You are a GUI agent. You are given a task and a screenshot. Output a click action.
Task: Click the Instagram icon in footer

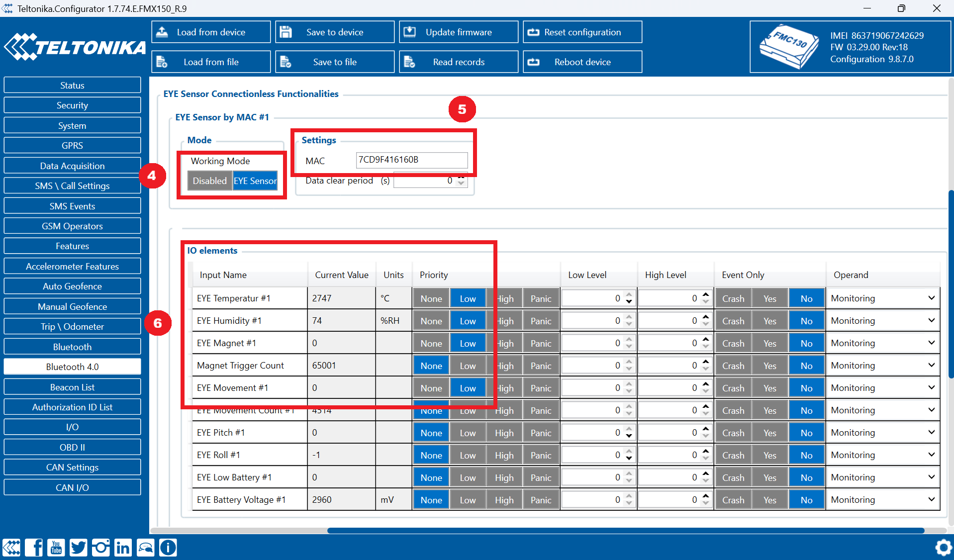pyautogui.click(x=100, y=548)
